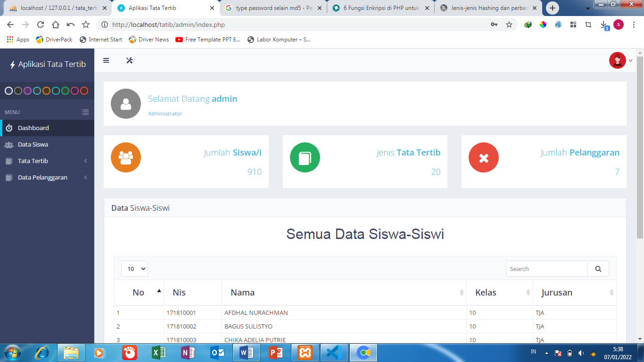Viewport: 644px width, 362px height.
Task: Open Visual Studio Code from the taskbar
Action: 334,353
